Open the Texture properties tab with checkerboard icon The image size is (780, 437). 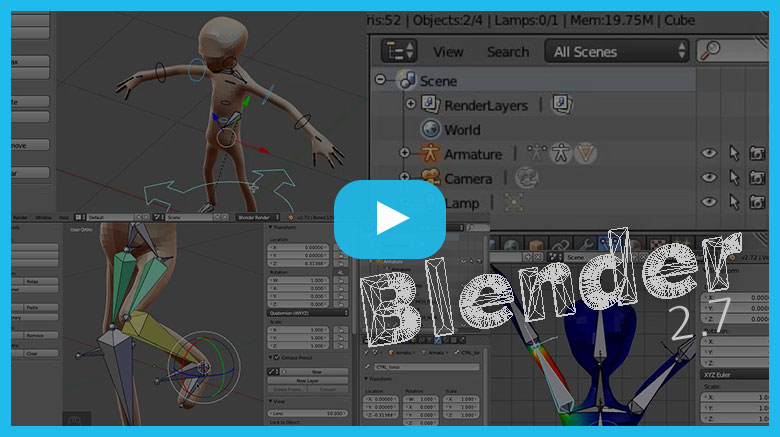point(658,245)
